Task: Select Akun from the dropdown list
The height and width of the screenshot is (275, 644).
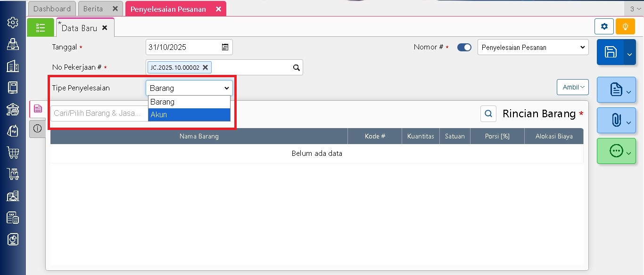Action: pos(189,114)
